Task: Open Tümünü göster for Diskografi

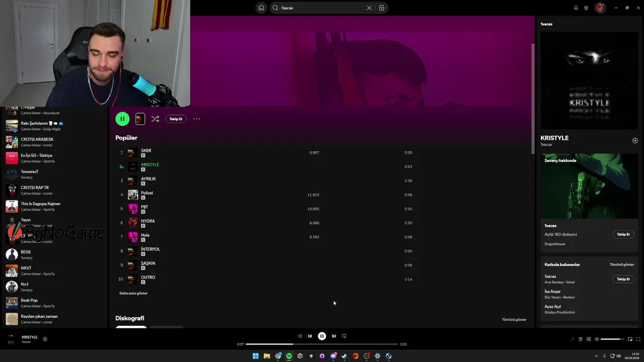Action: (x=514, y=319)
